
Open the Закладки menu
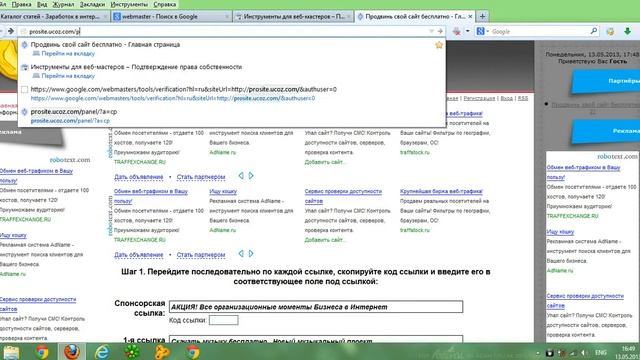tap(92, 4)
